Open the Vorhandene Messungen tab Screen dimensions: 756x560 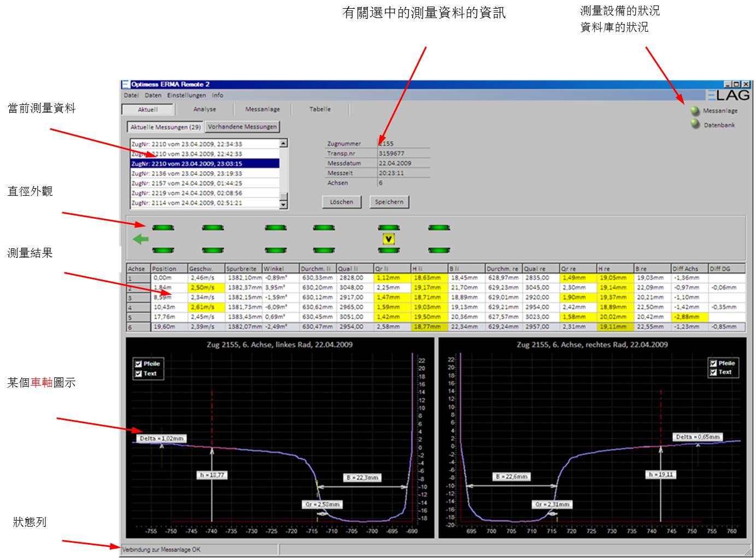(242, 127)
